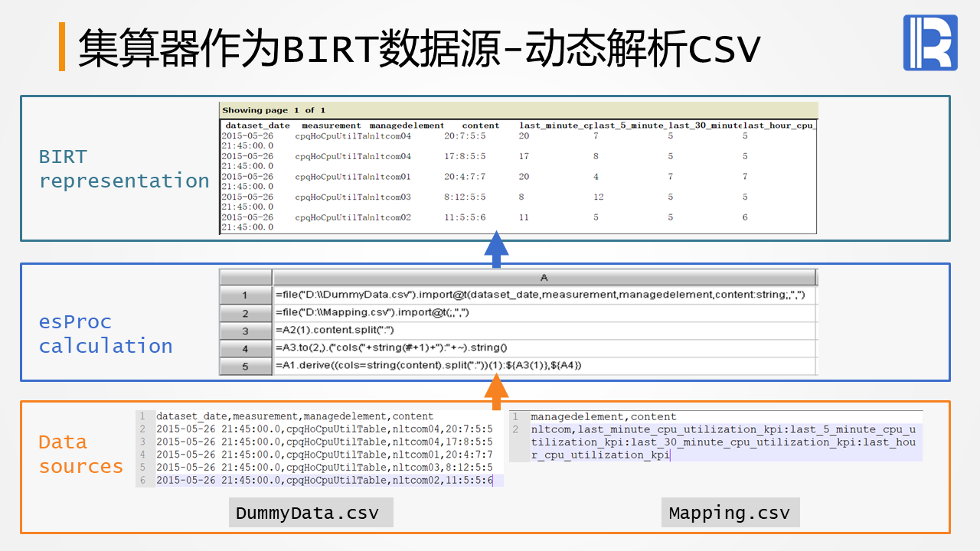Click the managedelement column header in BIRT table
The image size is (980, 551).
click(x=407, y=126)
